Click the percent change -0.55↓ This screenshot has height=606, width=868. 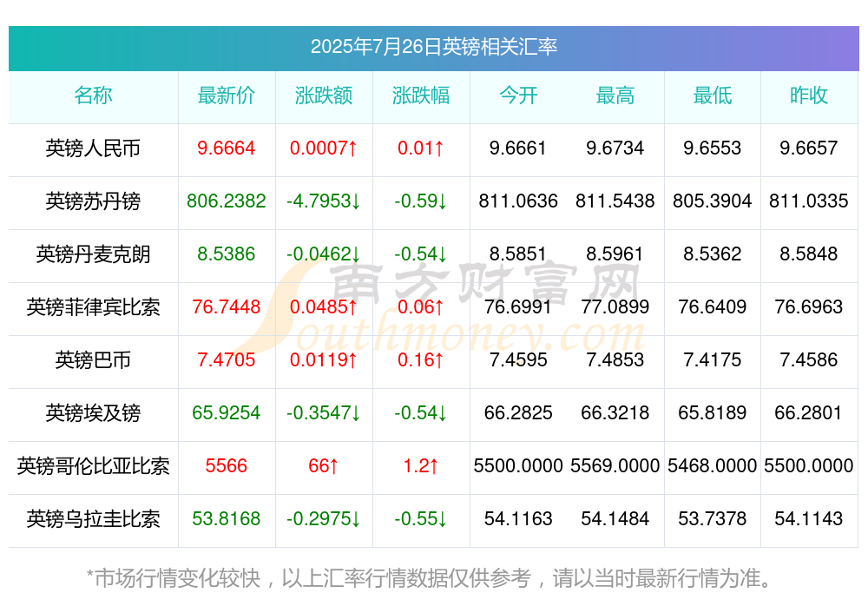point(421,518)
